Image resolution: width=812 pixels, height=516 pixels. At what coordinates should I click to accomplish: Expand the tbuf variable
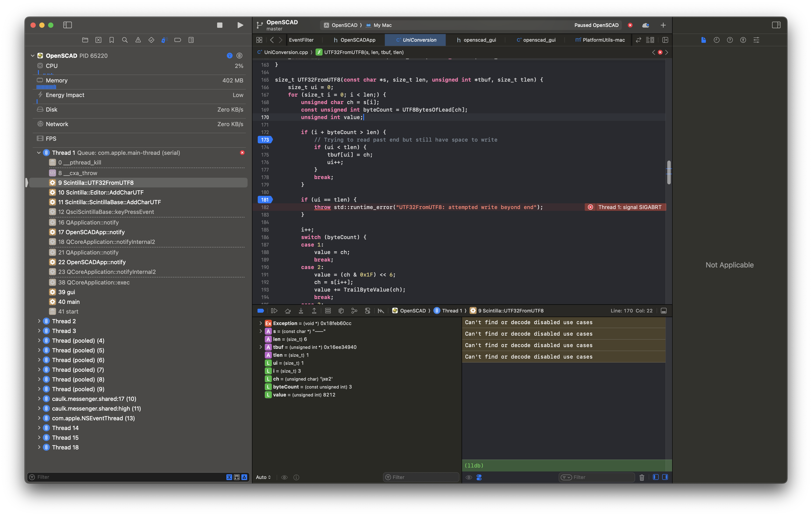tap(260, 347)
